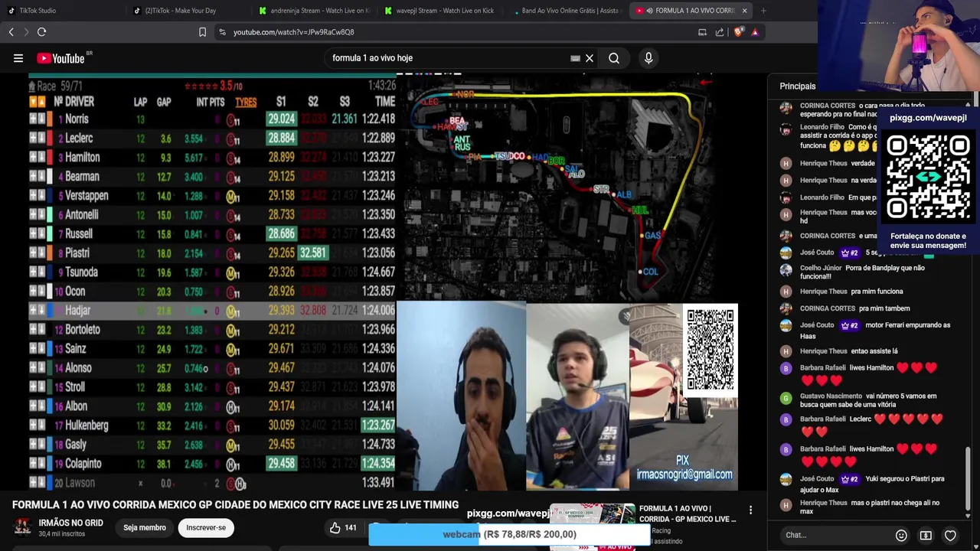Click the Verstappen driver name
Screen dimensions: 980x551
(x=87, y=196)
